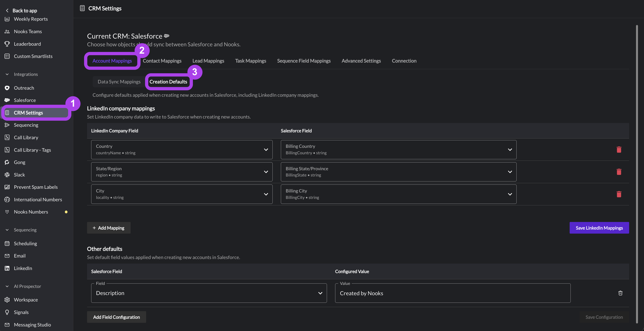Delete the Country to Billing Country mapping
The width and height of the screenshot is (644, 331).
619,150
